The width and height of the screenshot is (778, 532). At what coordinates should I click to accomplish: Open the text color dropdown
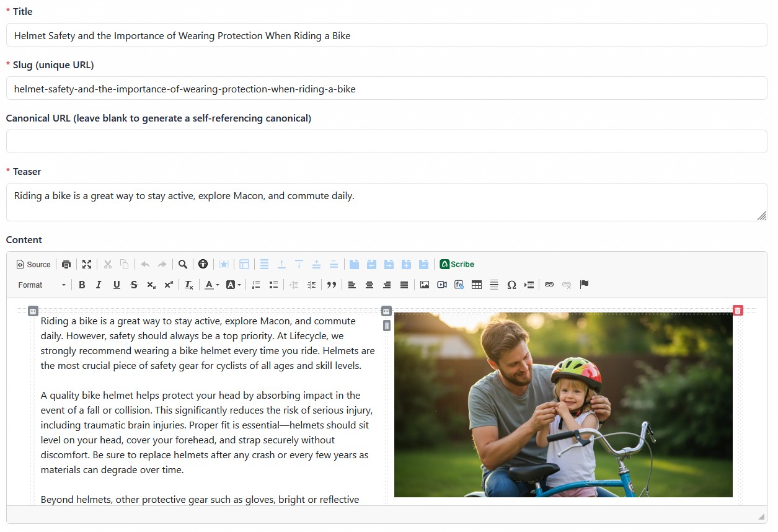[x=212, y=285]
